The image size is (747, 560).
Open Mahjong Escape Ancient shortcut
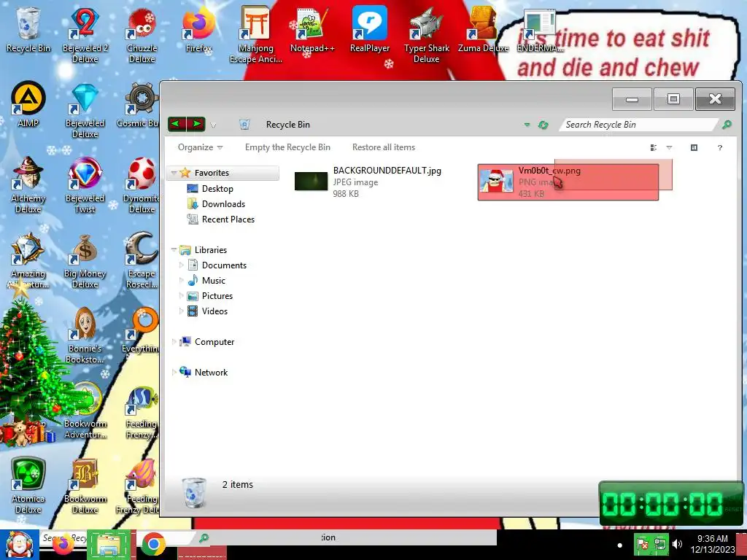point(256,34)
